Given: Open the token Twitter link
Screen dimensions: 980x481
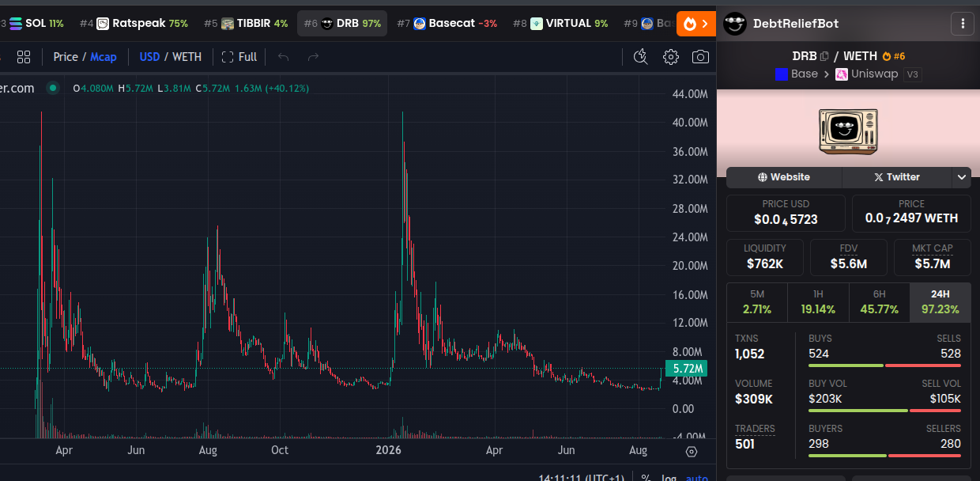Looking at the screenshot, I should tap(897, 177).
